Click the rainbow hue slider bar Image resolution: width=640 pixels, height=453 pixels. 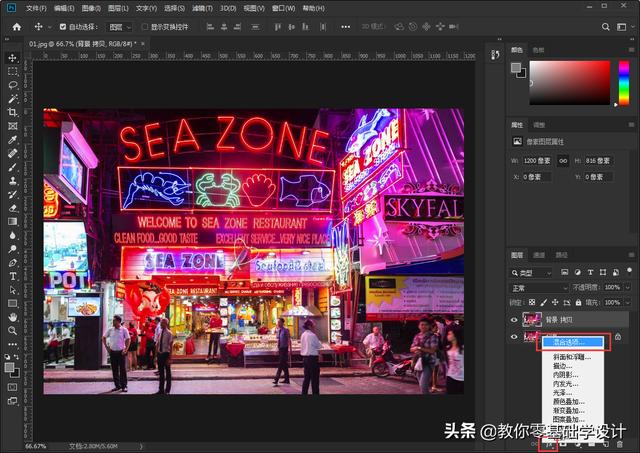tap(624, 83)
